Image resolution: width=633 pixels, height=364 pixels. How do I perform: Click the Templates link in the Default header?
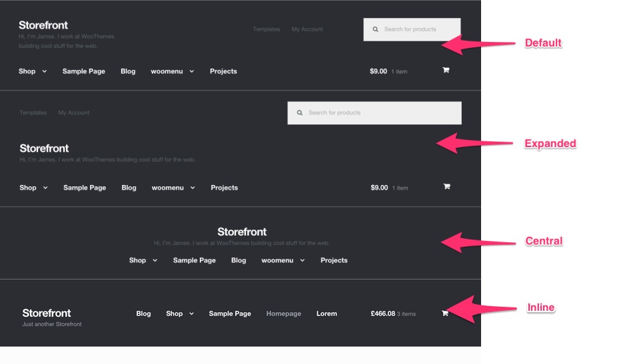click(x=267, y=29)
